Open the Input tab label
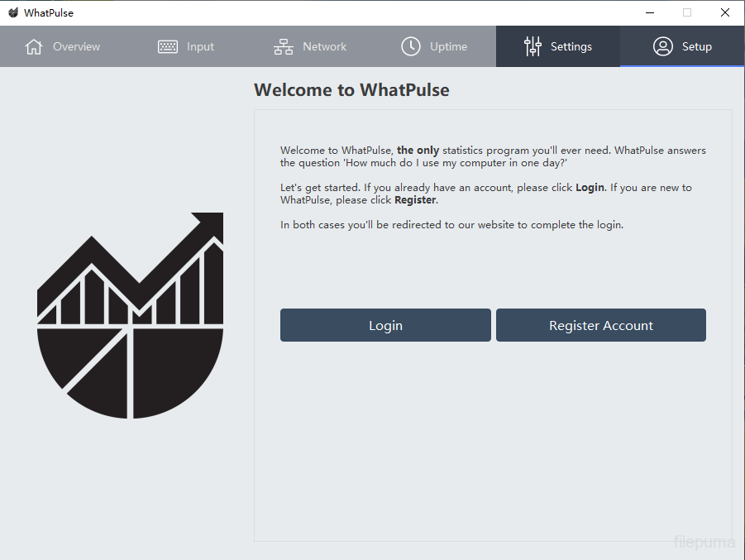745x560 pixels. coord(200,47)
